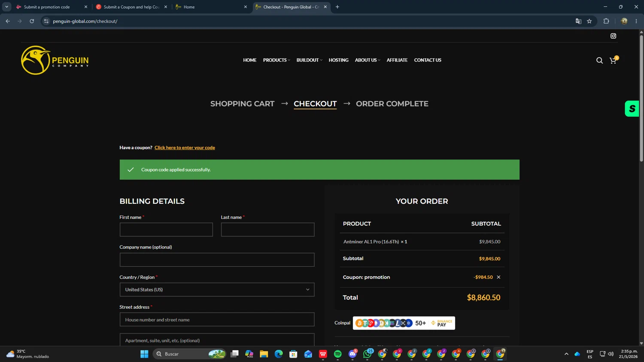
Task: Click the Total amount $8,860.50
Action: coord(483,298)
